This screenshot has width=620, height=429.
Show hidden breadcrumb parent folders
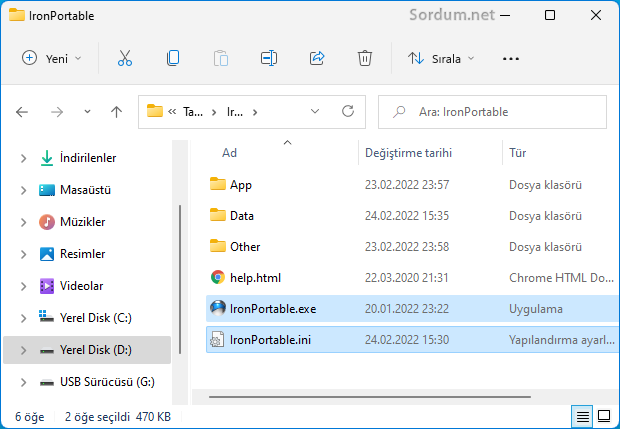(x=172, y=112)
